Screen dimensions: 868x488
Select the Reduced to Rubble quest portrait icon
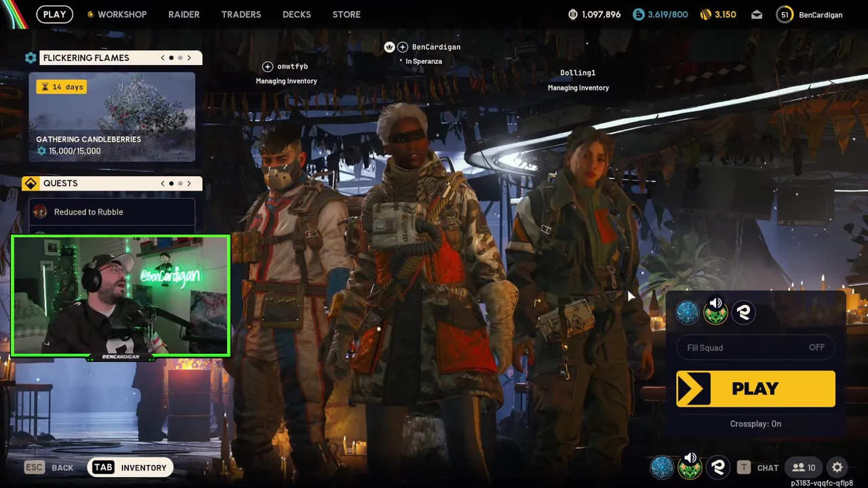[x=40, y=212]
